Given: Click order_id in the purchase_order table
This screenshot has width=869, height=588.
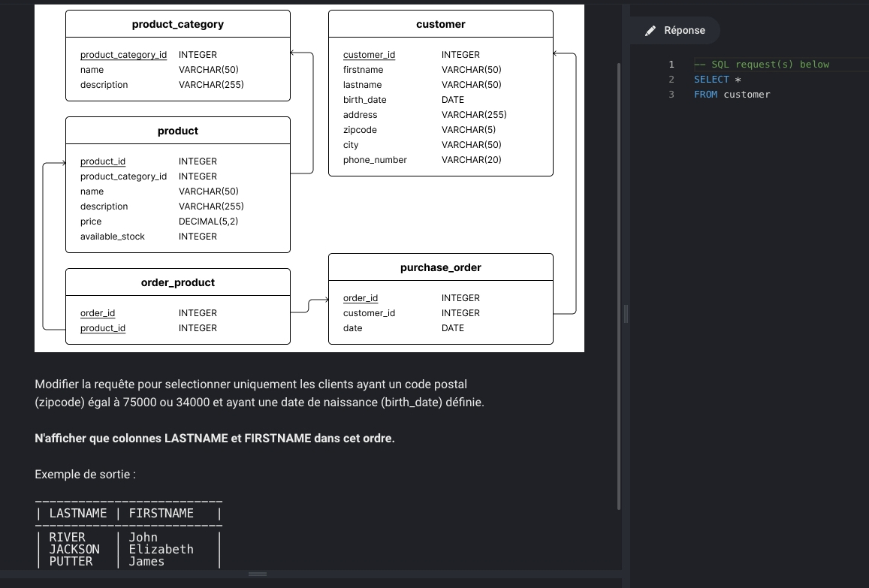Looking at the screenshot, I should (x=361, y=298).
